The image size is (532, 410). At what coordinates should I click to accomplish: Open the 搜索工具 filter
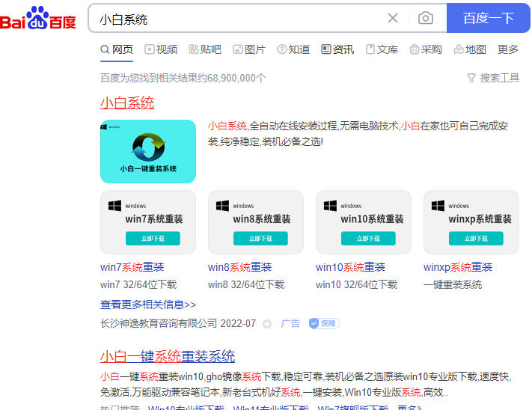[492, 78]
